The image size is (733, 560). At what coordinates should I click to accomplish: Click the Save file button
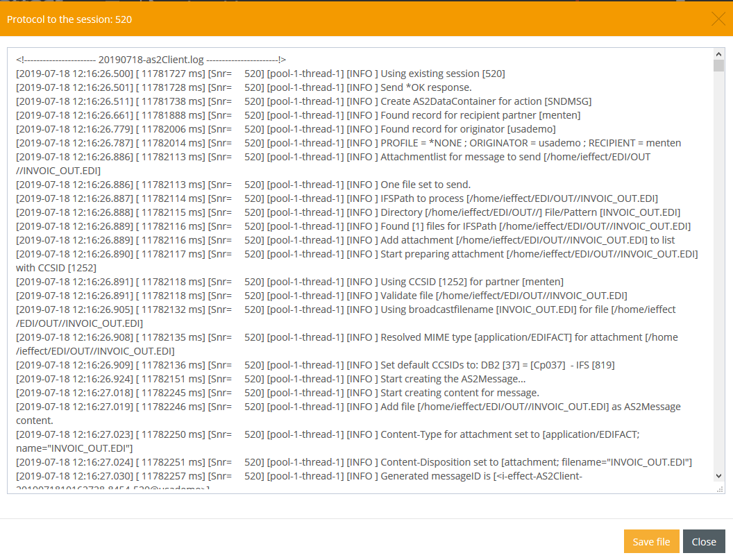[x=651, y=542]
